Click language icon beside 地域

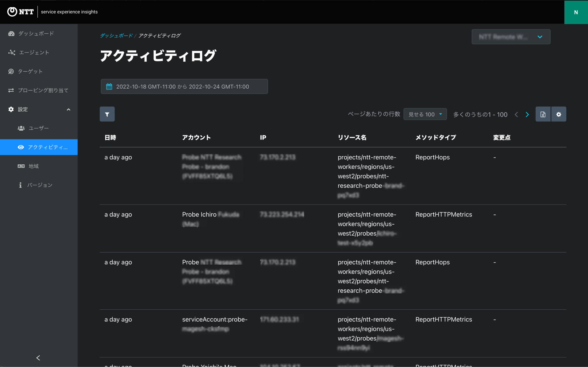click(21, 166)
